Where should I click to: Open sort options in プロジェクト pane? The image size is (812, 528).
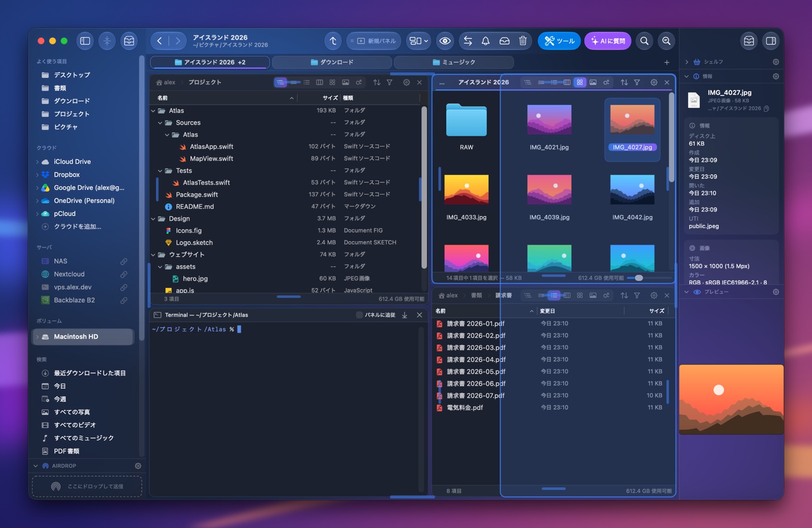(377, 82)
